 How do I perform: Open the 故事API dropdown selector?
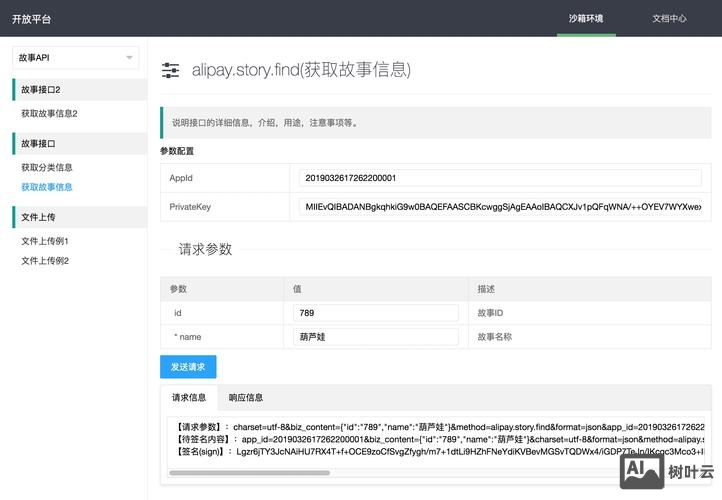76,58
